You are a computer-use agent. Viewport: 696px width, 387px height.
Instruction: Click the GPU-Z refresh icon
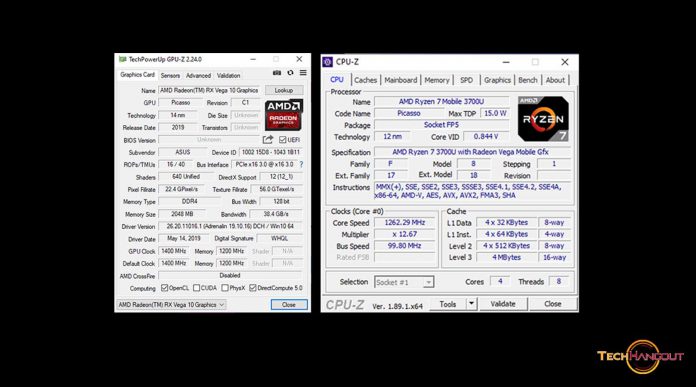290,73
